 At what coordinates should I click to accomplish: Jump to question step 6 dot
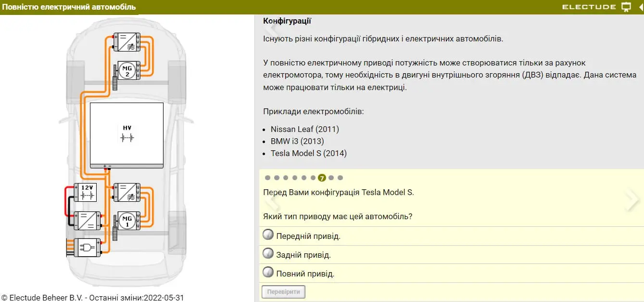(x=313, y=178)
